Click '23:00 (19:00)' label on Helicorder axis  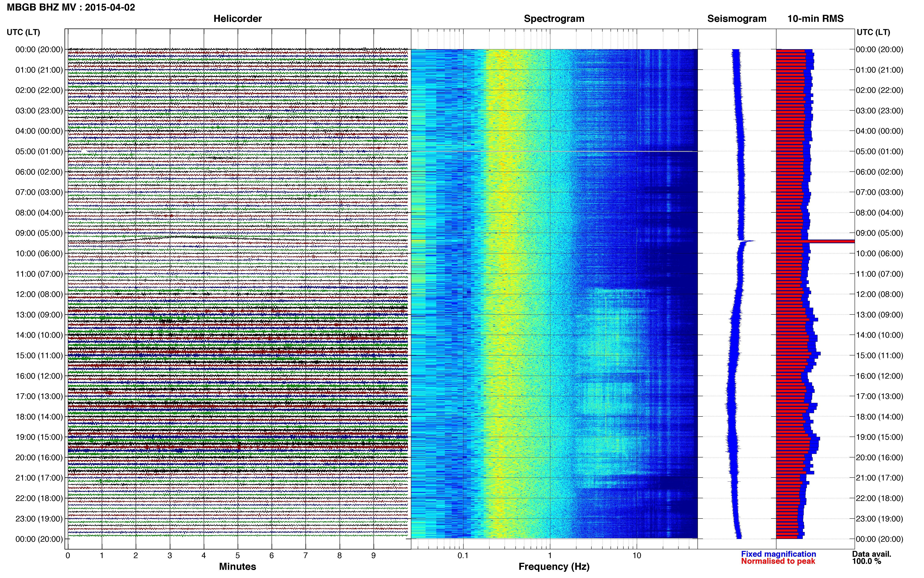[x=39, y=519]
